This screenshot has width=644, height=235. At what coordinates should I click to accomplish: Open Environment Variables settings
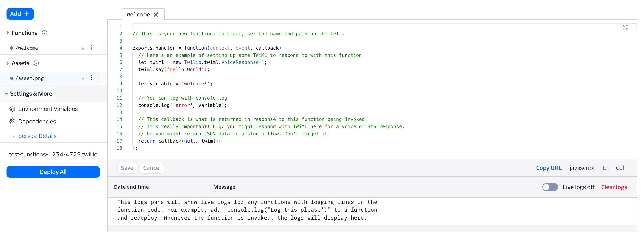[48, 109]
